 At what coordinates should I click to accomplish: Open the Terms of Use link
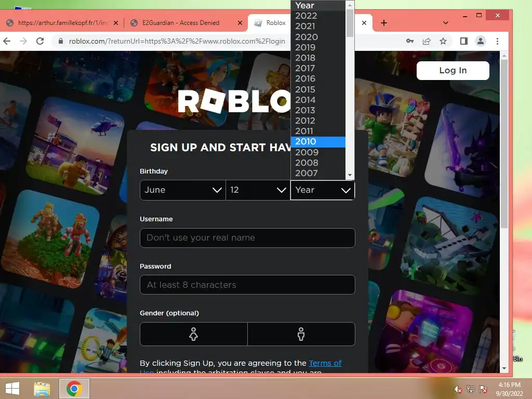pyautogui.click(x=325, y=363)
